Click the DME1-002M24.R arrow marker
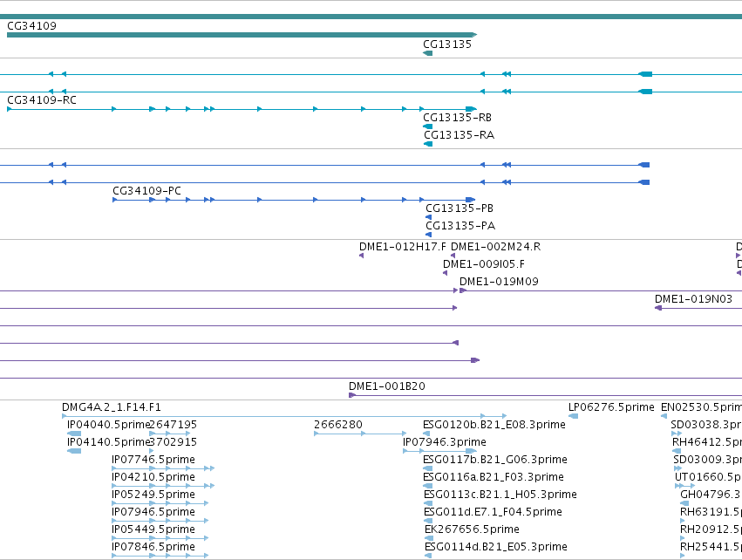The width and height of the screenshot is (742, 560). click(x=453, y=256)
